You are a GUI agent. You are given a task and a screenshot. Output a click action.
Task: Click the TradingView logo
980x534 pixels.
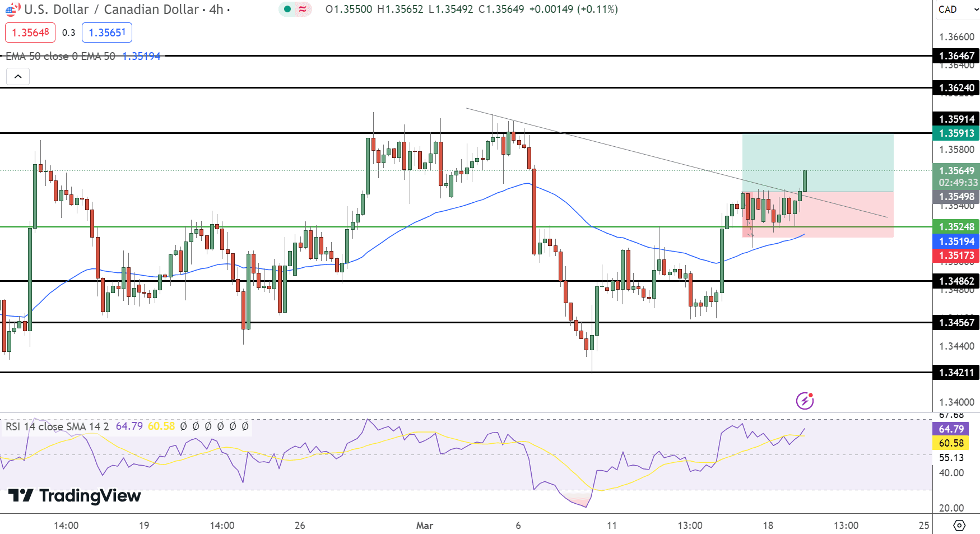click(x=75, y=496)
